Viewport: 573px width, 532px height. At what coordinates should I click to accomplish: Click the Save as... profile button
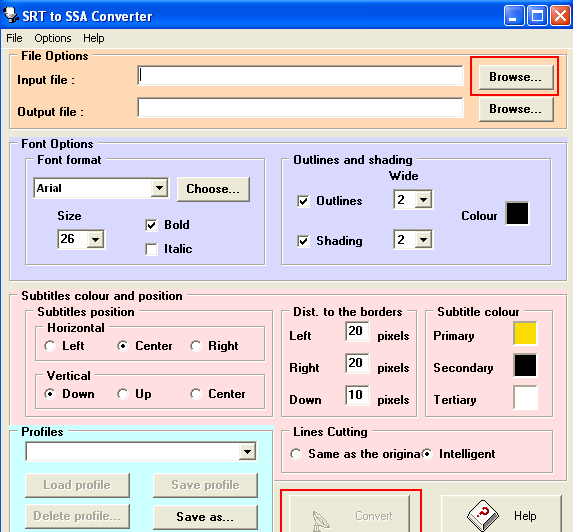[x=205, y=517]
